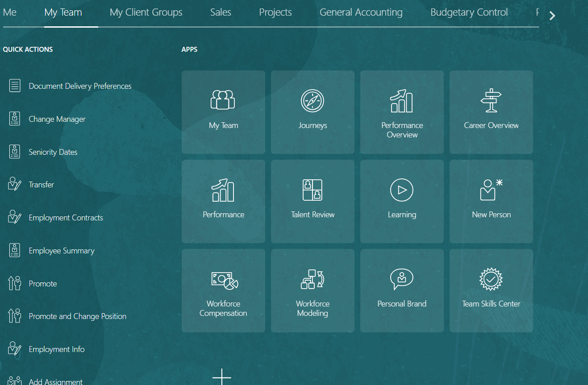Screen dimensions: 588x385
Task: Open the My Team app tile
Action: pyautogui.click(x=223, y=112)
